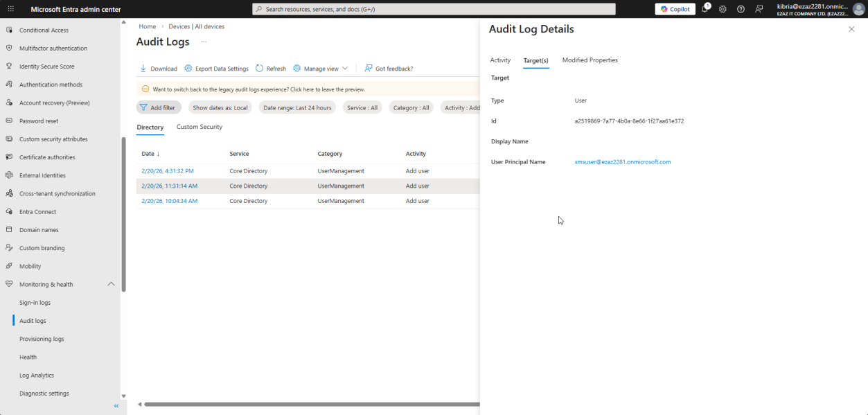The image size is (868, 415).
Task: Open the notifications bell icon
Action: pos(705,9)
